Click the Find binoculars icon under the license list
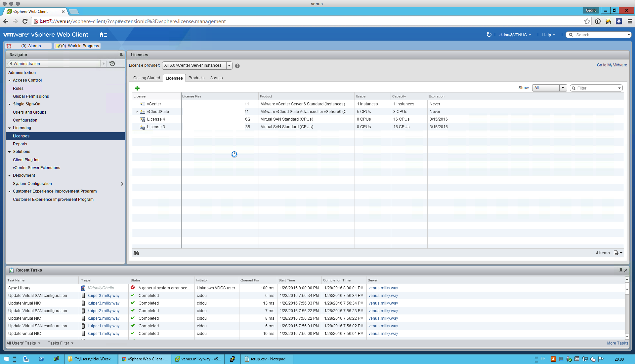The width and height of the screenshot is (635, 364). [x=136, y=253]
